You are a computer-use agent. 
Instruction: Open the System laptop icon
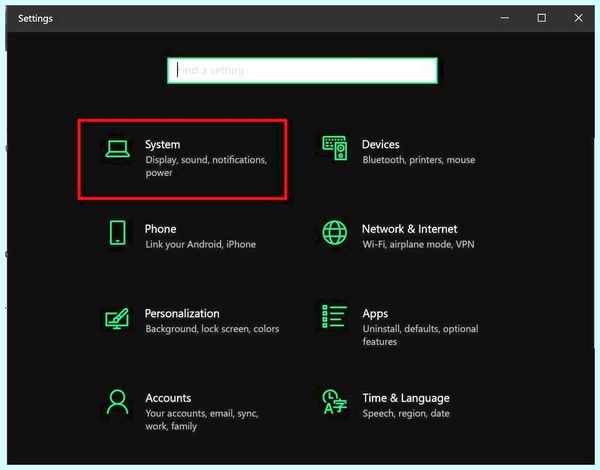pyautogui.click(x=117, y=149)
